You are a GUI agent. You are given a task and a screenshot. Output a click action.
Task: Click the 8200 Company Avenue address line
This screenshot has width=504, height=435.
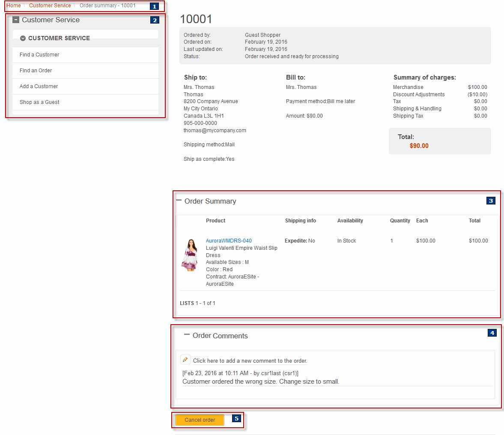pos(211,101)
